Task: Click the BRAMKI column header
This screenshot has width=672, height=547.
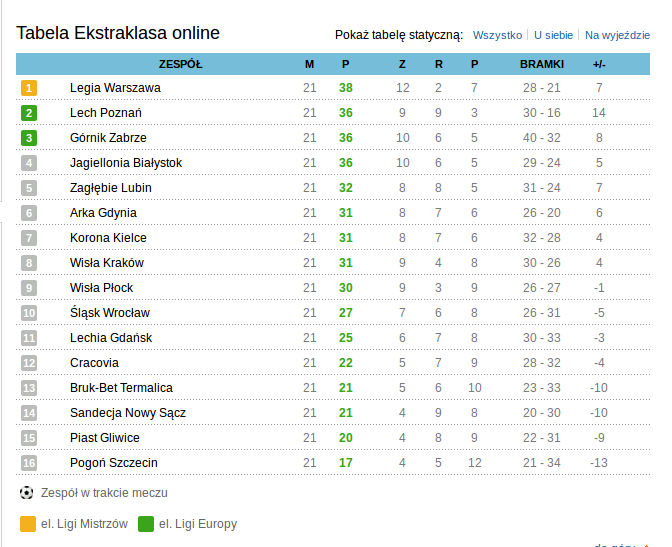Action: pyautogui.click(x=541, y=64)
